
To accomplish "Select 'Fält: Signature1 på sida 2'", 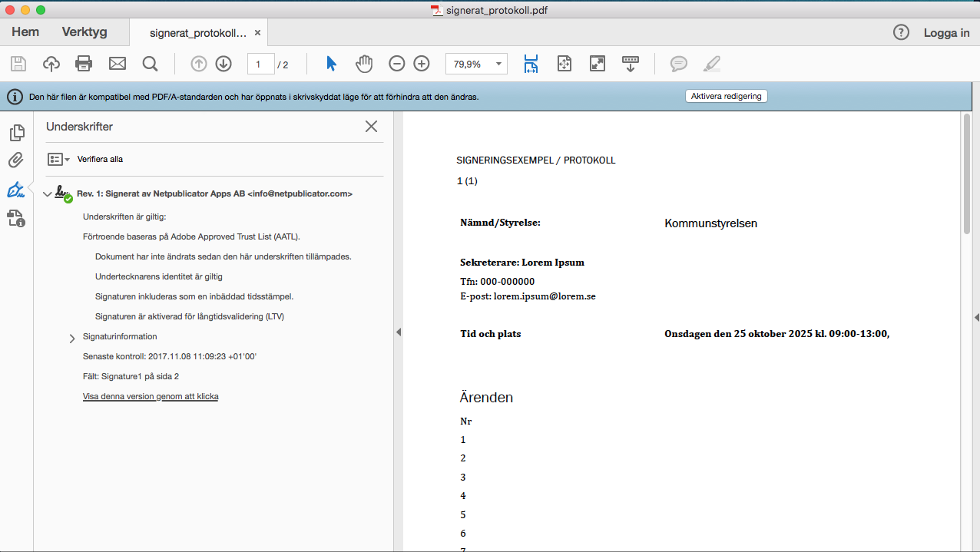I will click(x=131, y=377).
